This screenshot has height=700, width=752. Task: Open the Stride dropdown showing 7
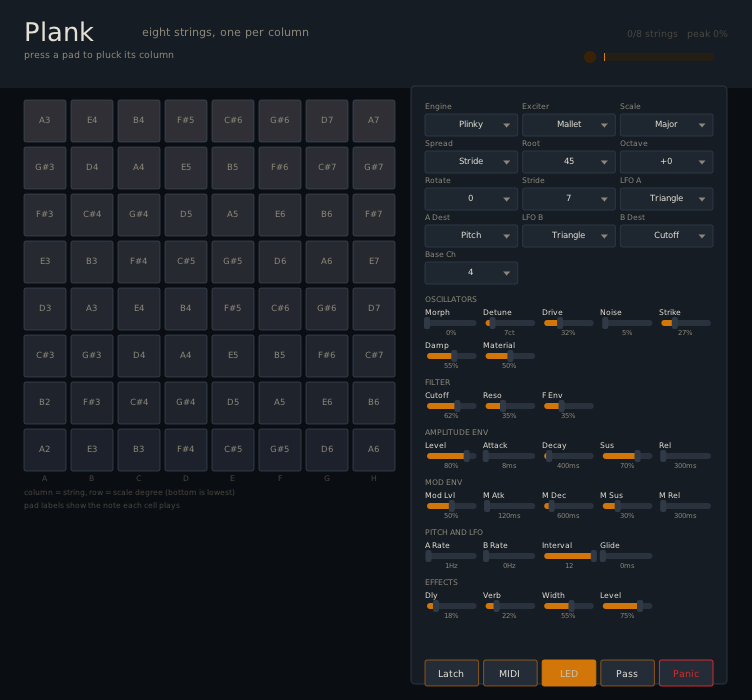568,198
